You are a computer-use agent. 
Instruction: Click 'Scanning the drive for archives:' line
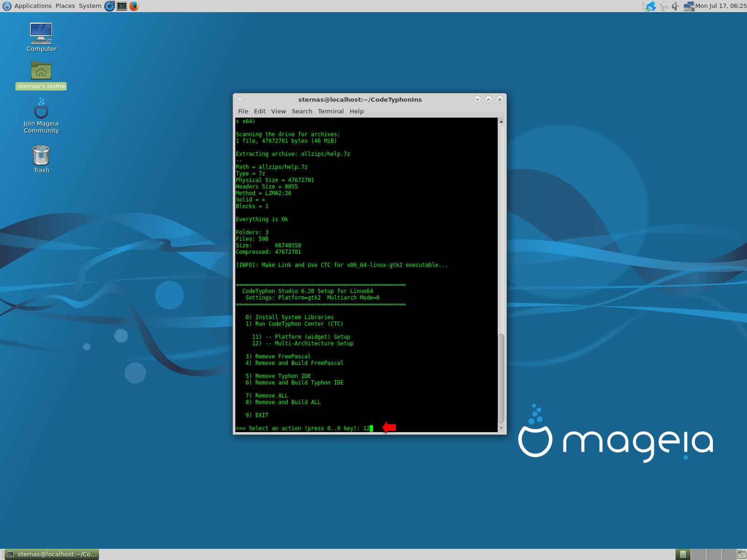(x=288, y=134)
